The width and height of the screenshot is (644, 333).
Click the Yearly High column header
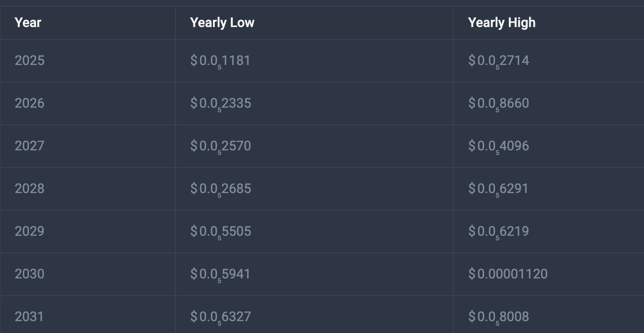pyautogui.click(x=502, y=22)
